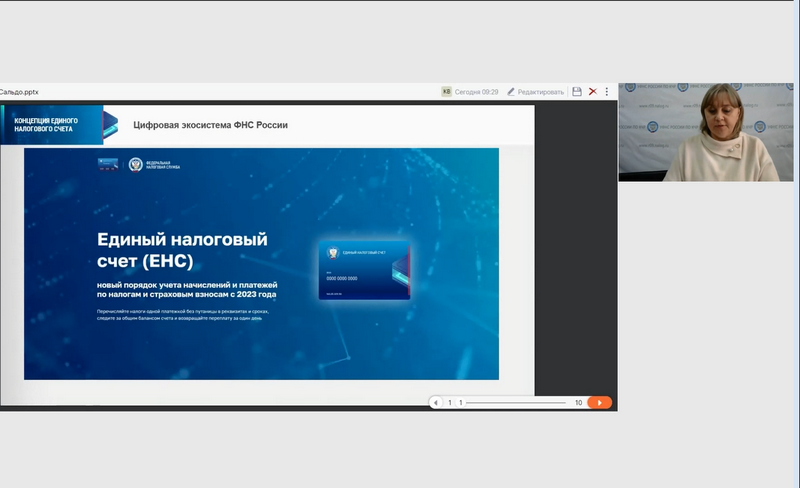
Task: Click the ЕНС card image on slide
Action: click(x=364, y=271)
